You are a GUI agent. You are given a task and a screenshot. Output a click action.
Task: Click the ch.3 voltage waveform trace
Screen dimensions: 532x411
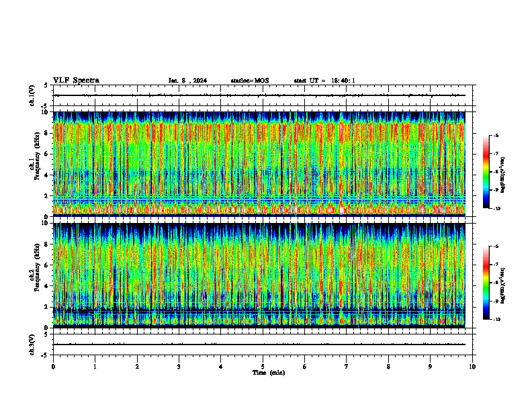click(x=259, y=345)
